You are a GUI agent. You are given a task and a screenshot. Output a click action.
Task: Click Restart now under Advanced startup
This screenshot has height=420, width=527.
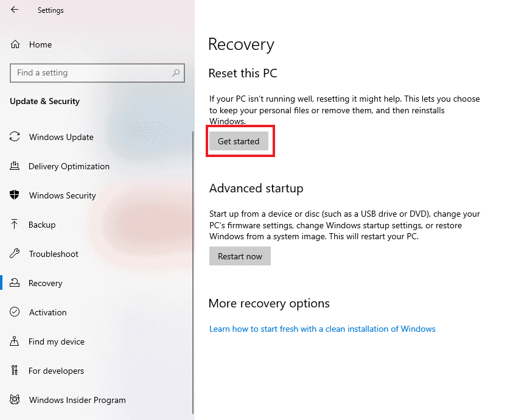(240, 256)
